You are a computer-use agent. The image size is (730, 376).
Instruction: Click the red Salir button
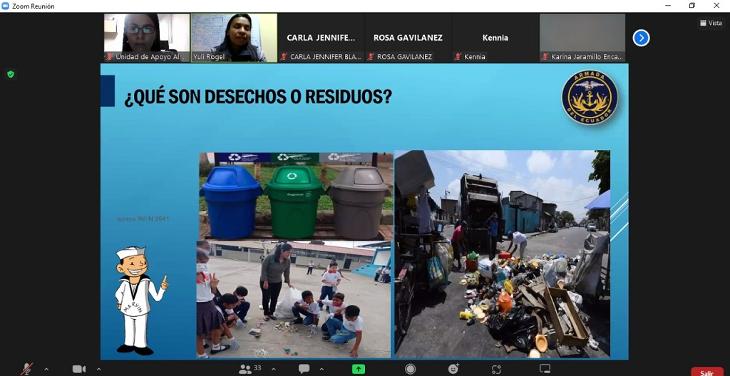(707, 372)
